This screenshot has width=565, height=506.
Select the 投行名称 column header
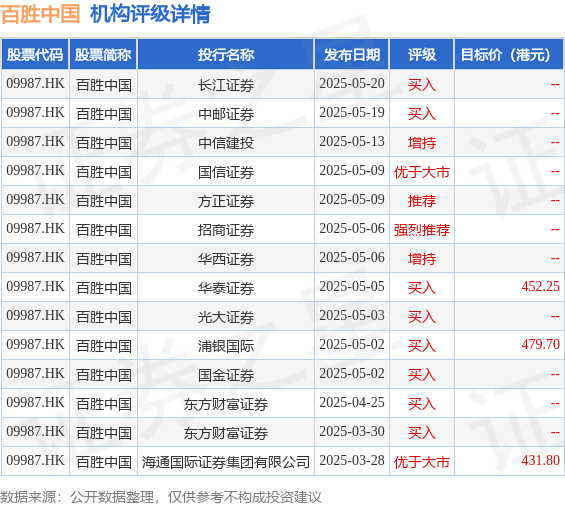point(226,55)
